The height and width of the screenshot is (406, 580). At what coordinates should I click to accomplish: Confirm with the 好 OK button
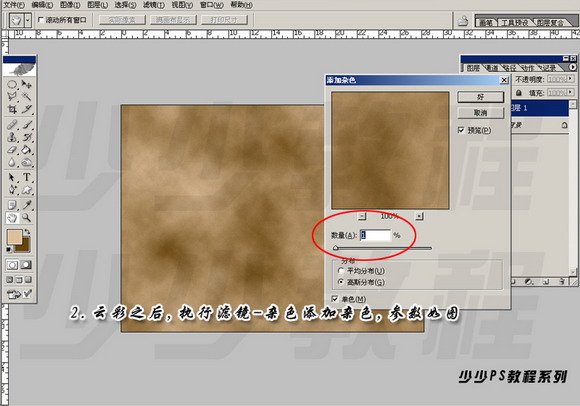pyautogui.click(x=480, y=97)
